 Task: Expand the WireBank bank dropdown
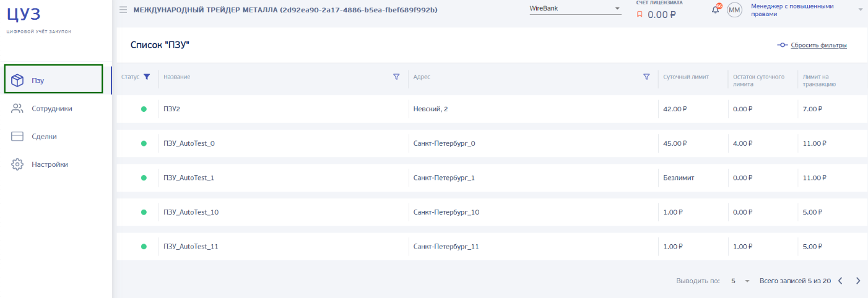coord(617,9)
